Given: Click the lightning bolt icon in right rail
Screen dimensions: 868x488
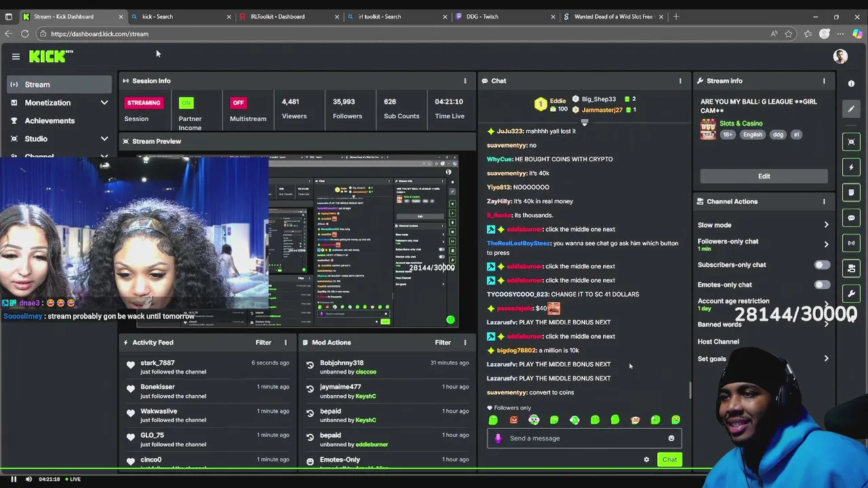Looking at the screenshot, I should point(851,167).
